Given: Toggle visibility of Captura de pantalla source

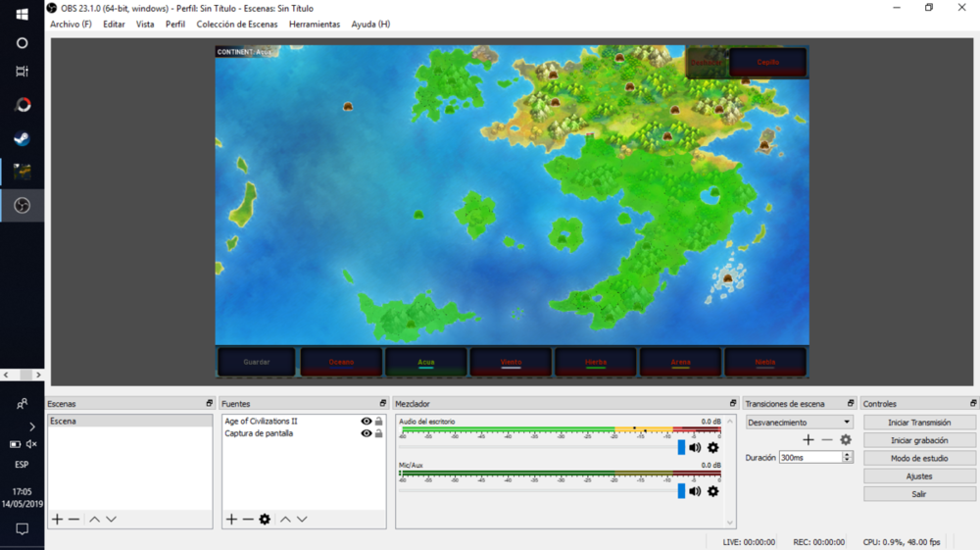Looking at the screenshot, I should pyautogui.click(x=367, y=433).
